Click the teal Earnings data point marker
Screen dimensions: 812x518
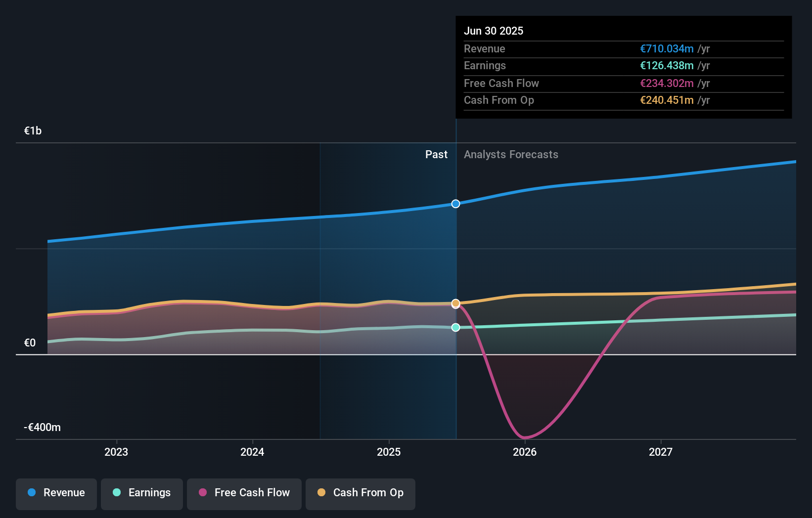tap(455, 327)
